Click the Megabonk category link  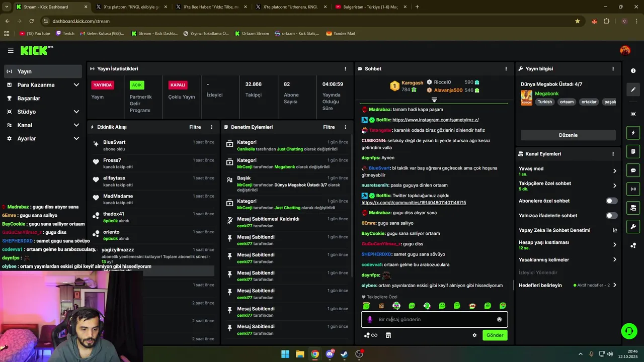pos(546,94)
